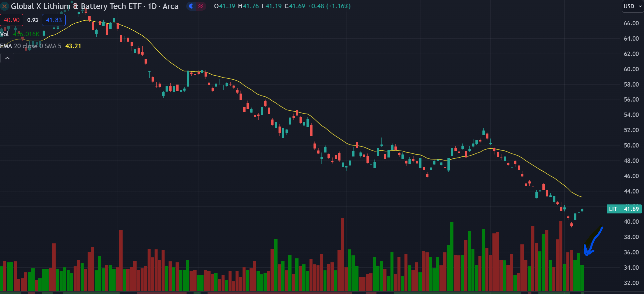Click the red 40.90 sell price button
Viewport: 644px width, 294px height.
12,20
